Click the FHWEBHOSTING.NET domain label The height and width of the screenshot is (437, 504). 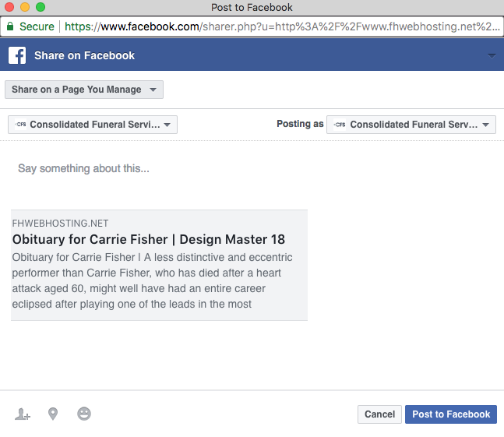click(x=60, y=223)
